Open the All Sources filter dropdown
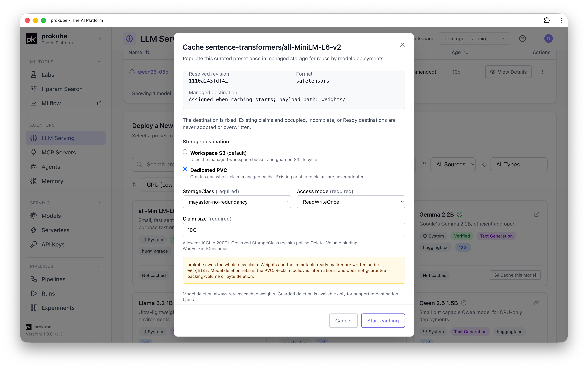588x369 pixels. pyautogui.click(x=453, y=164)
